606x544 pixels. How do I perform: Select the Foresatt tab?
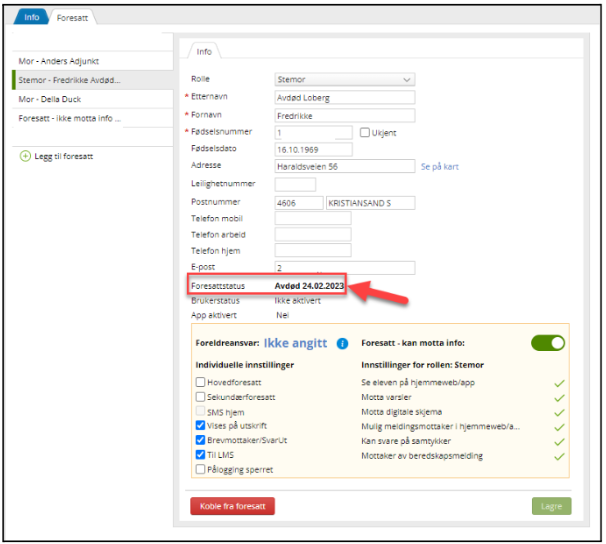tap(70, 17)
